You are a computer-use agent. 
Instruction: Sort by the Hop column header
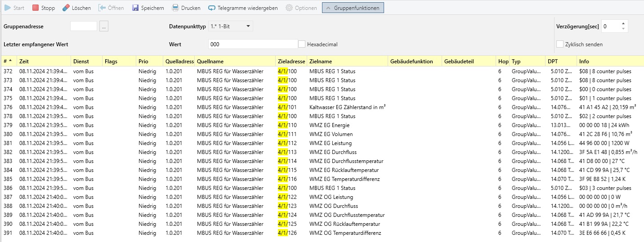click(x=502, y=62)
